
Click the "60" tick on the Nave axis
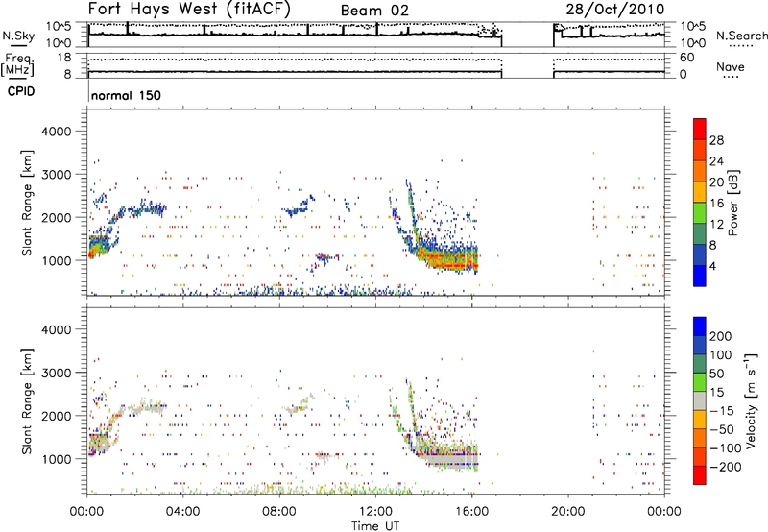686,58
